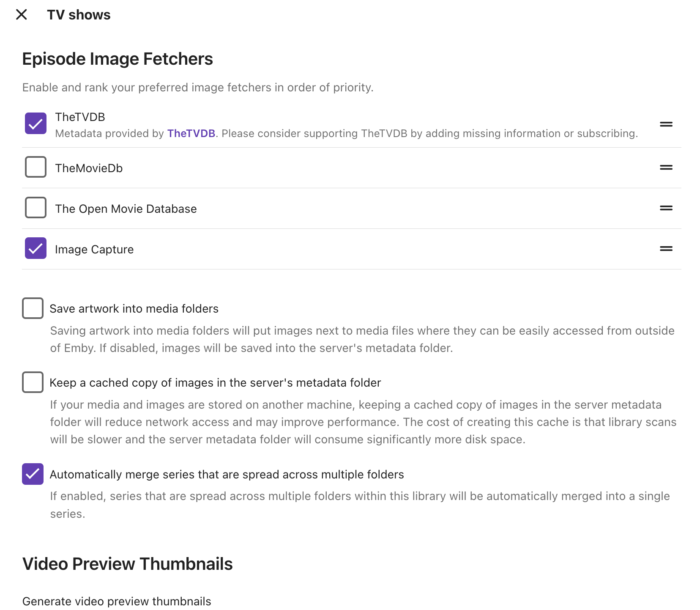Click the TheMovieDb label text
The width and height of the screenshot is (700, 610).
[89, 168]
